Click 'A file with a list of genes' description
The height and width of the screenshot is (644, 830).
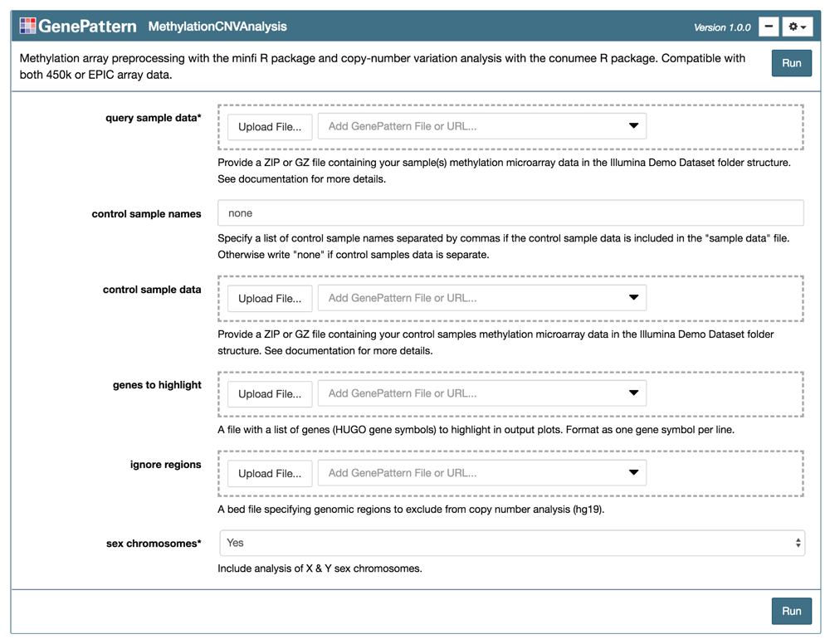(476, 430)
